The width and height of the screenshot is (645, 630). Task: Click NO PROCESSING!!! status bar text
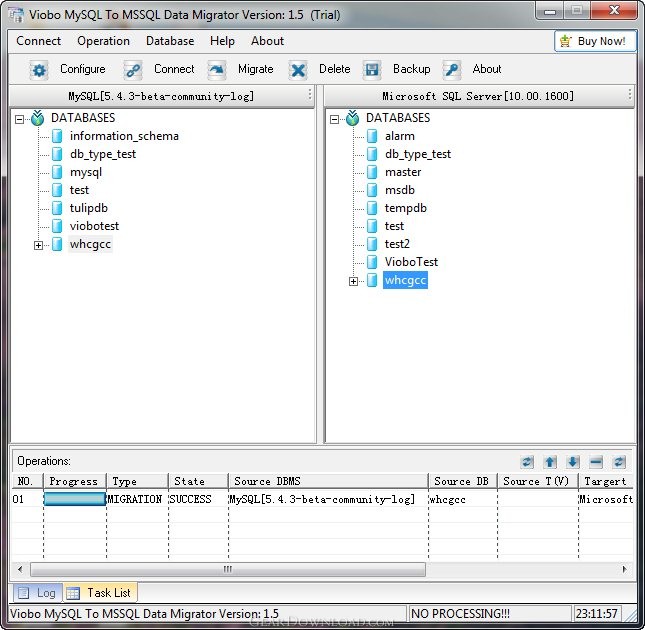point(460,614)
